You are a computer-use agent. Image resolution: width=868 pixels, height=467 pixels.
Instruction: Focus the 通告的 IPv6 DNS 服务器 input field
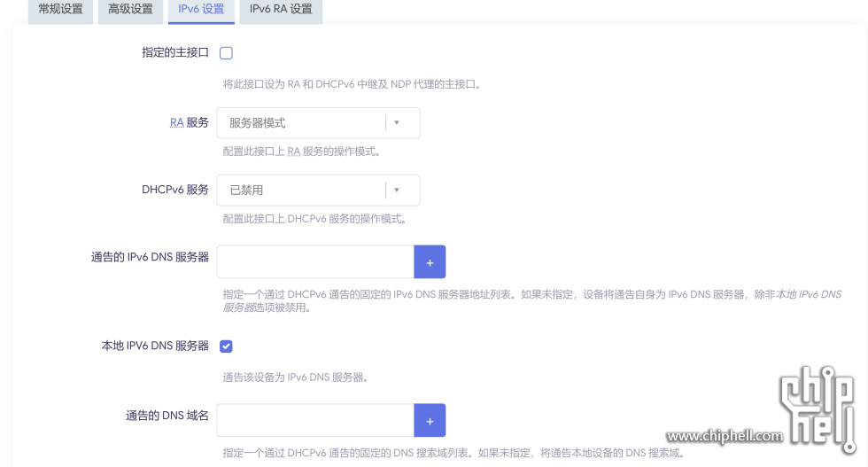coord(315,262)
